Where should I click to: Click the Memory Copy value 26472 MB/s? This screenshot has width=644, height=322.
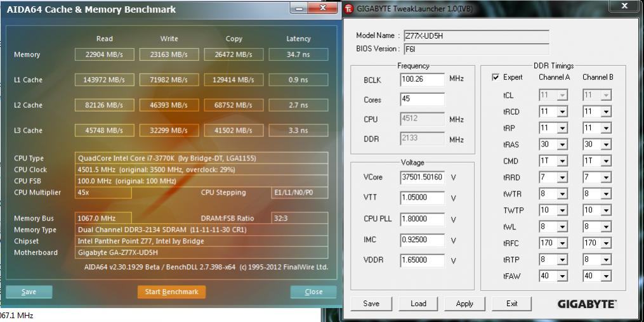[233, 55]
